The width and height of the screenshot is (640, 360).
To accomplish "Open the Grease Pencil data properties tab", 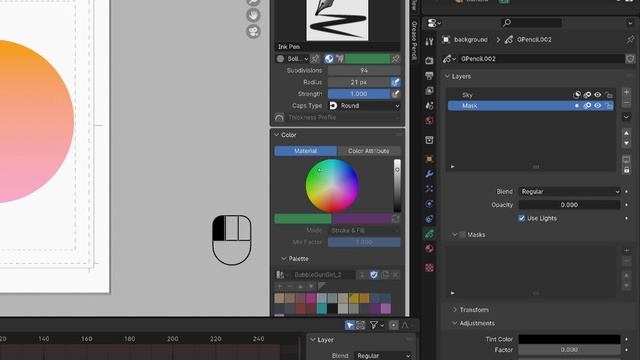I will click(x=429, y=234).
